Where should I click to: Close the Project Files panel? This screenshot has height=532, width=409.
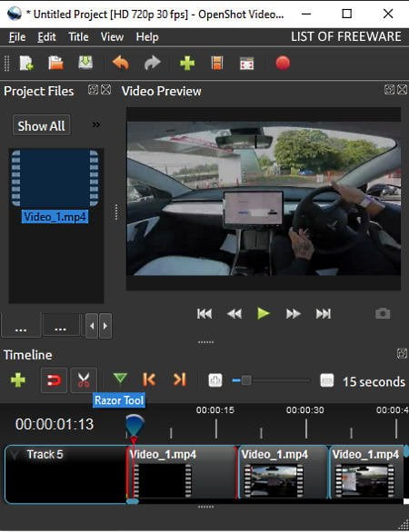tap(106, 90)
